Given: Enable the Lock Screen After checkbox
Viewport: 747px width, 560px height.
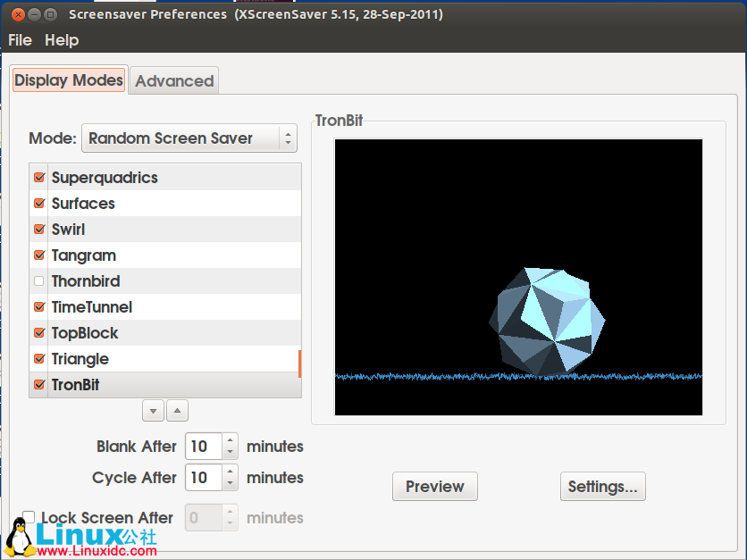Looking at the screenshot, I should point(29,517).
